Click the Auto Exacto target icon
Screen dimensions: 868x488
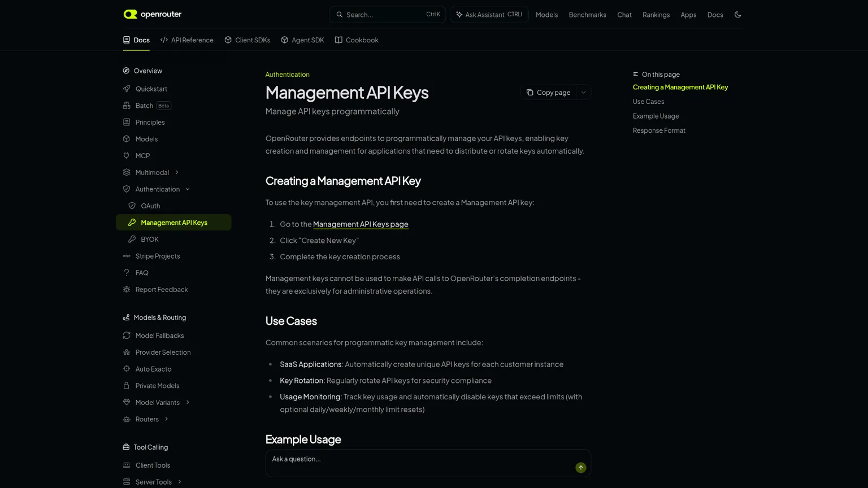click(127, 369)
